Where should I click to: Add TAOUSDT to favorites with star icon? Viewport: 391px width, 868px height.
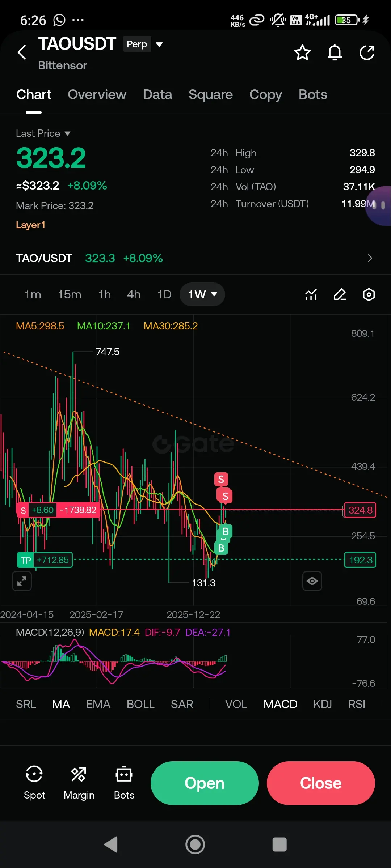click(302, 53)
